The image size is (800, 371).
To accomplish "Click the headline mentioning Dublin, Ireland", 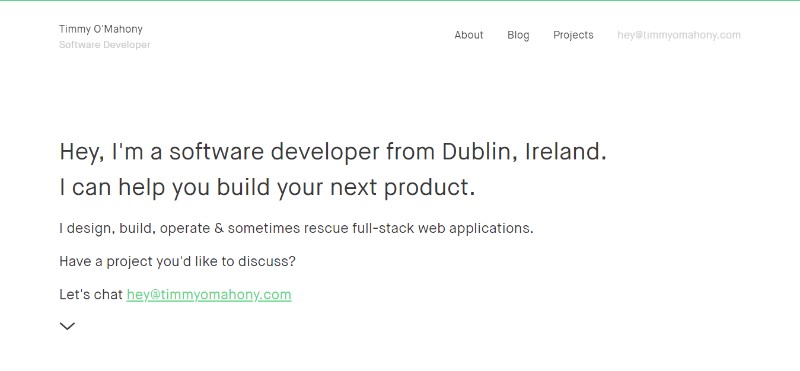I will click(x=333, y=152).
